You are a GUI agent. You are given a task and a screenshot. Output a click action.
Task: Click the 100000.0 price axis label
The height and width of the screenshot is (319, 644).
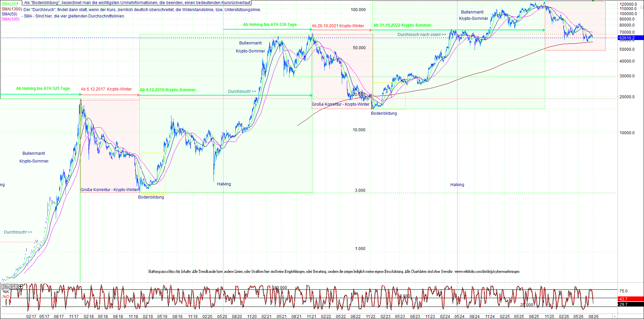point(629,14)
